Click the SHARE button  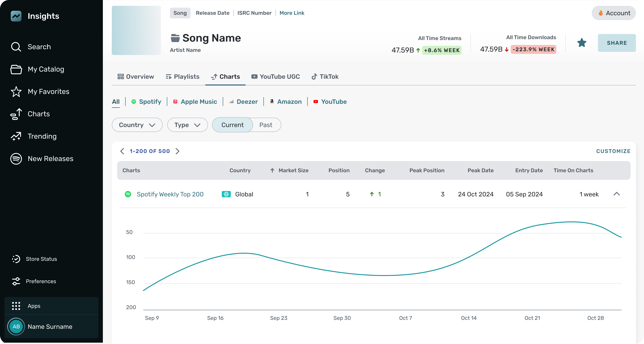pyautogui.click(x=616, y=43)
